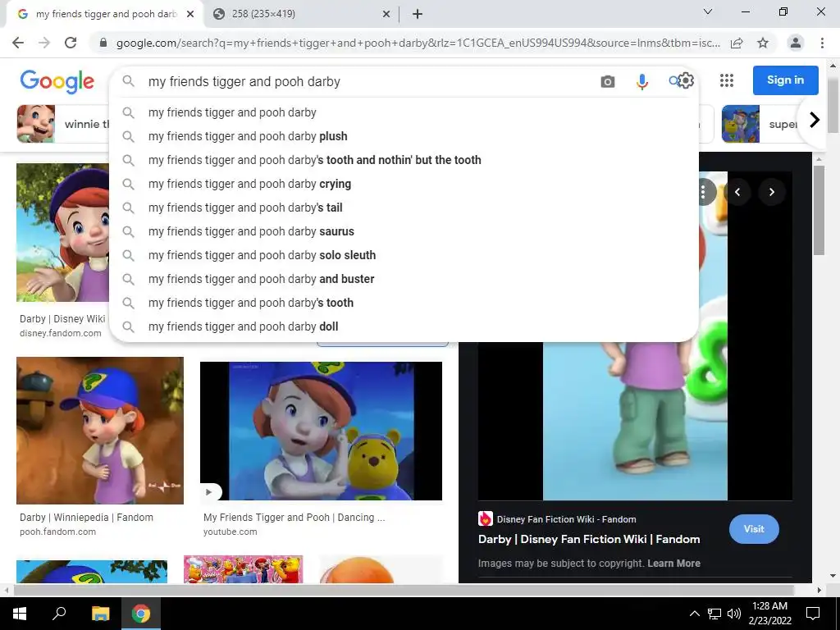Go back to previous page

[18, 43]
